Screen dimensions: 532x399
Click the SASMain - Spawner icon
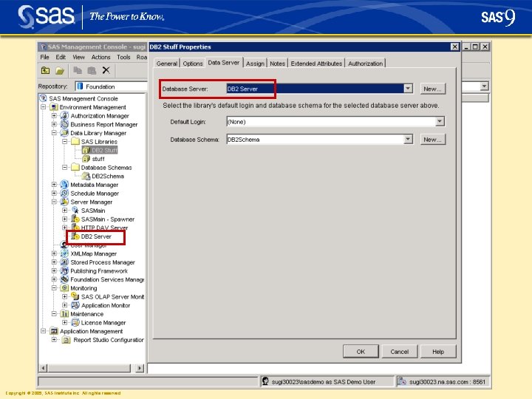tap(75, 219)
